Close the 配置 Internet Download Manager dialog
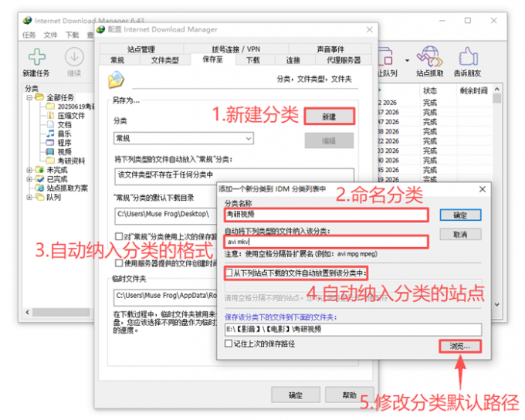Viewport: 525px width, 420px height. coord(369,29)
